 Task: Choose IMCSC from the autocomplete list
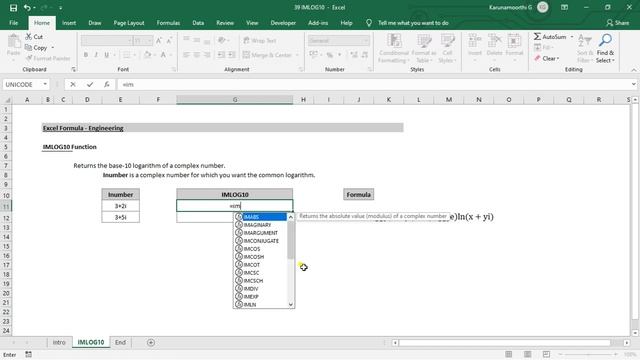click(x=261, y=273)
